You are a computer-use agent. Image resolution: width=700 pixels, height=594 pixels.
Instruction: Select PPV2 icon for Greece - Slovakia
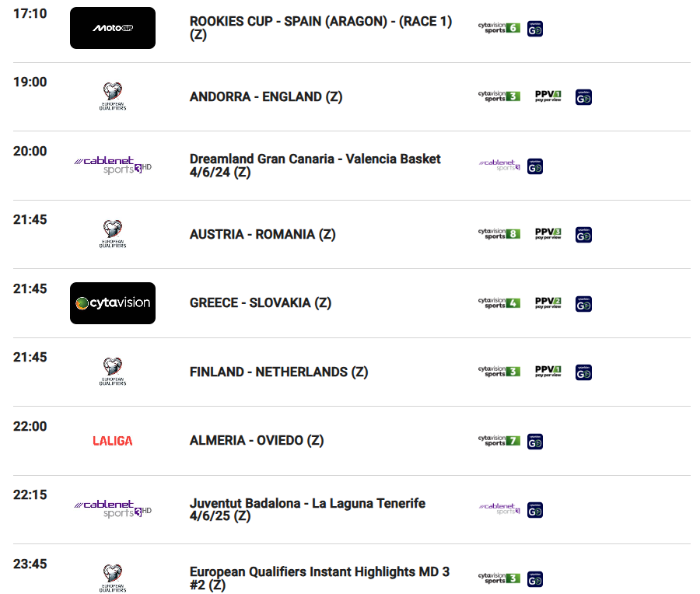[548, 302]
